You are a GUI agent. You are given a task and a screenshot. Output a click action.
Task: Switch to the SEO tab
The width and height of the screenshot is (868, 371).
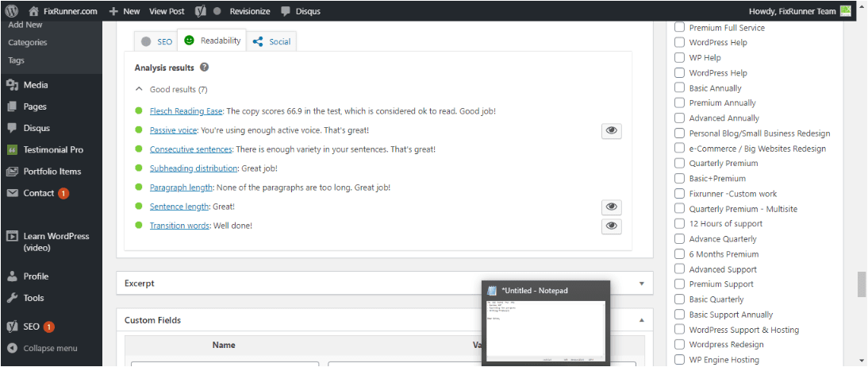click(x=156, y=41)
